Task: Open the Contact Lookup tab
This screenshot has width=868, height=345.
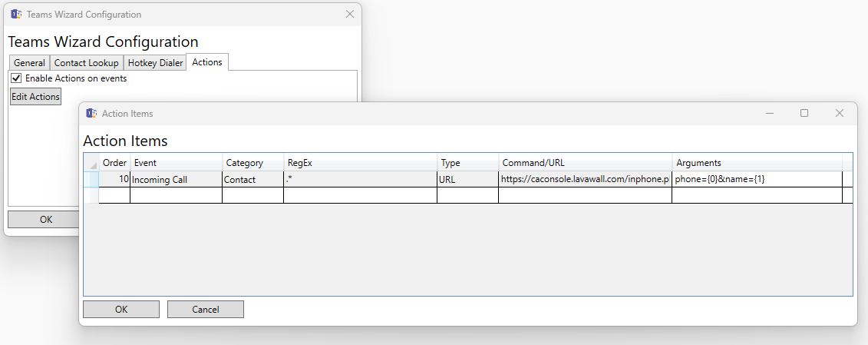Action: [86, 63]
